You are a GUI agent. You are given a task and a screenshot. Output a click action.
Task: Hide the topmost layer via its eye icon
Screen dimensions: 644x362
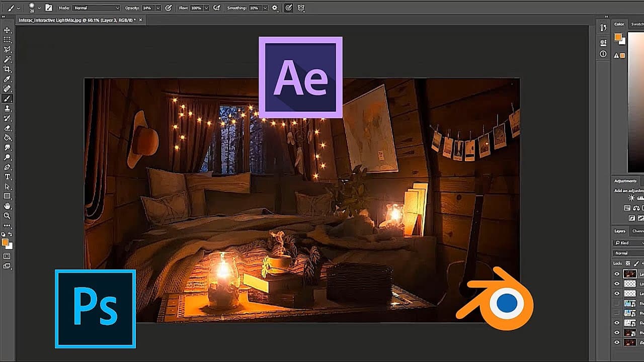(x=617, y=274)
